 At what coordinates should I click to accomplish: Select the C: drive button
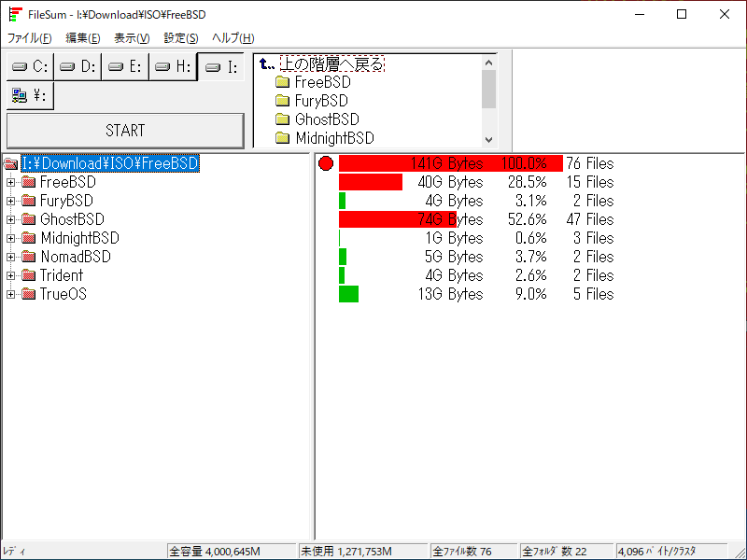(30, 66)
